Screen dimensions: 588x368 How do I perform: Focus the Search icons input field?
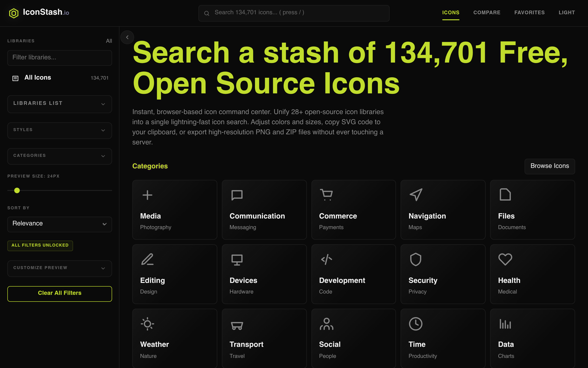coord(294,13)
